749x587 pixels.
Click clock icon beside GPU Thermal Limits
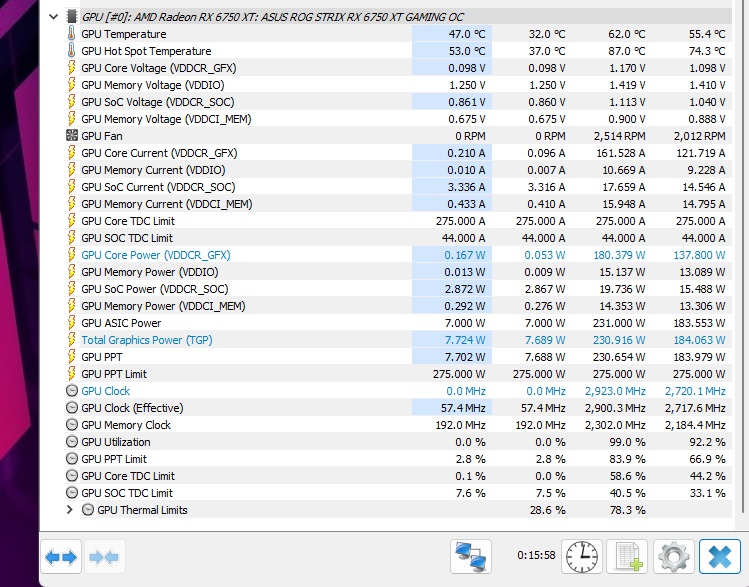point(88,510)
